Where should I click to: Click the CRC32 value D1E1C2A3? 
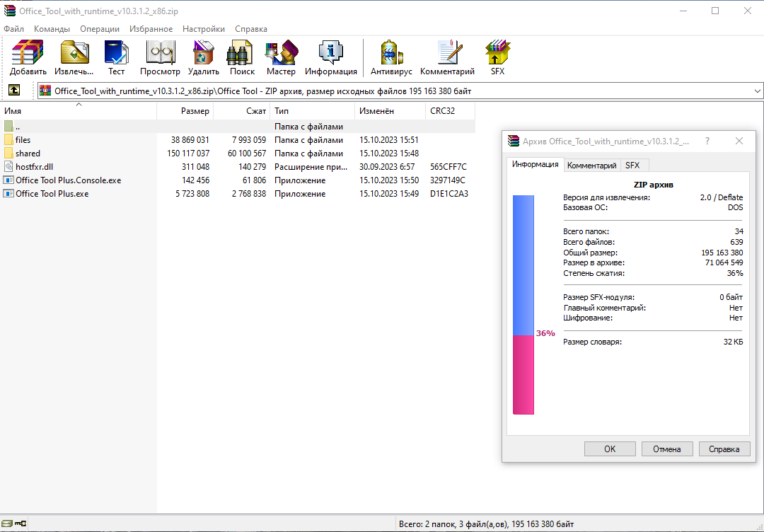(x=449, y=193)
